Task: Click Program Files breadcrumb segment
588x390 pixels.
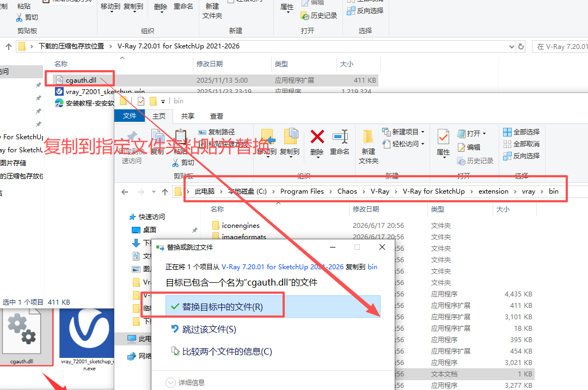Action: click(302, 191)
